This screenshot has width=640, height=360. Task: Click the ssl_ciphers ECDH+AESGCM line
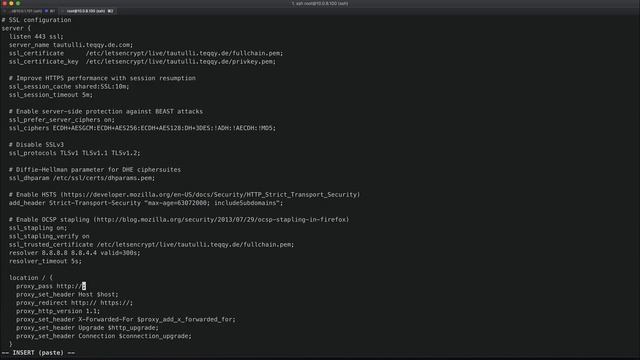142,128
